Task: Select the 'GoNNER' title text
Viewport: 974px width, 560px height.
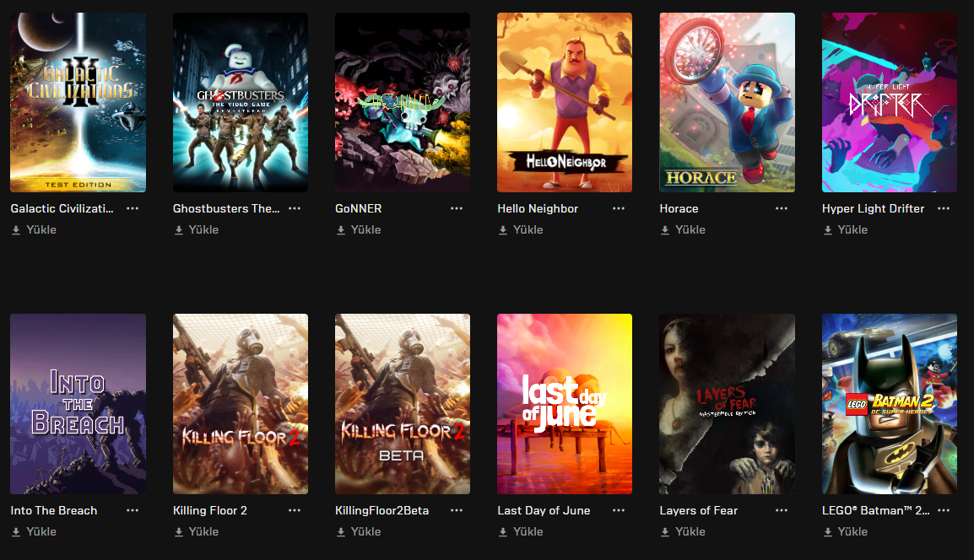Action: click(x=359, y=208)
